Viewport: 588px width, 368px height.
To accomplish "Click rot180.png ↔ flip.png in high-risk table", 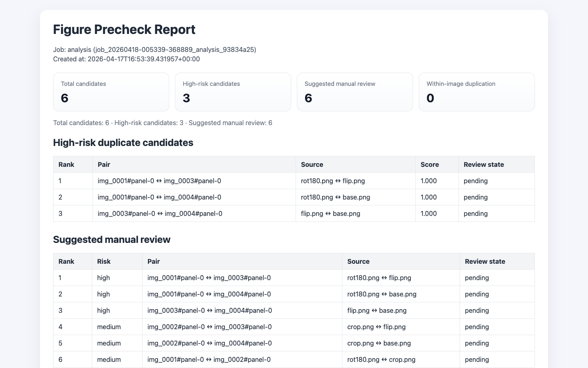I will 333,181.
